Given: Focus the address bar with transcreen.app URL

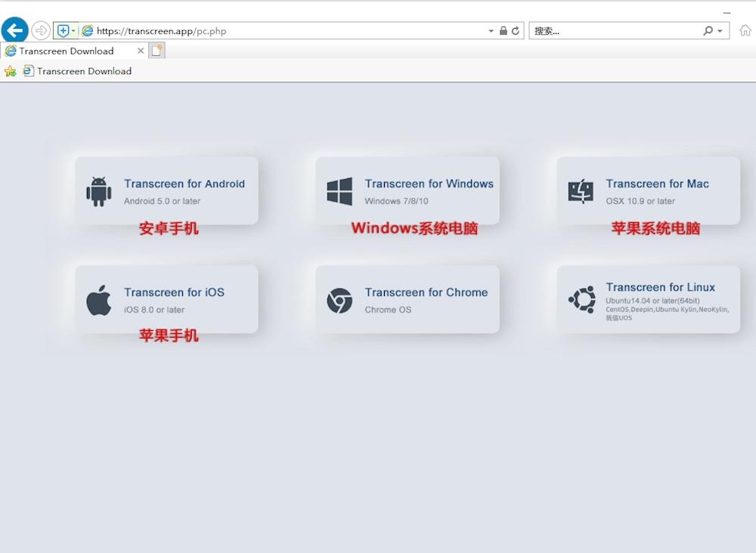Looking at the screenshot, I should pyautogui.click(x=290, y=31).
